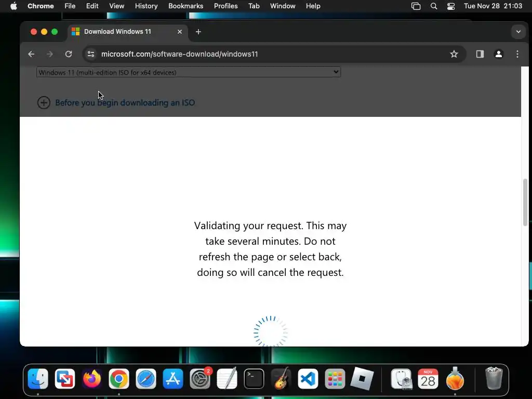Open GarageBand from the Dock
This screenshot has height=399, width=532.
(281, 379)
